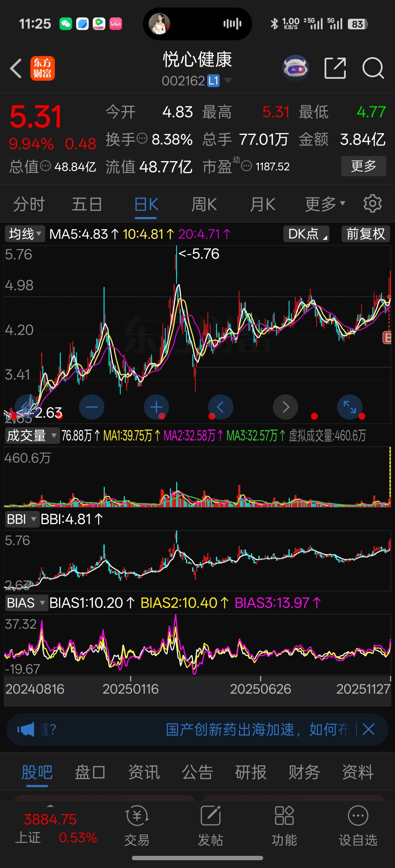Open 成交量 indicator dropdown
Screen dimensions: 395x868
(32, 435)
